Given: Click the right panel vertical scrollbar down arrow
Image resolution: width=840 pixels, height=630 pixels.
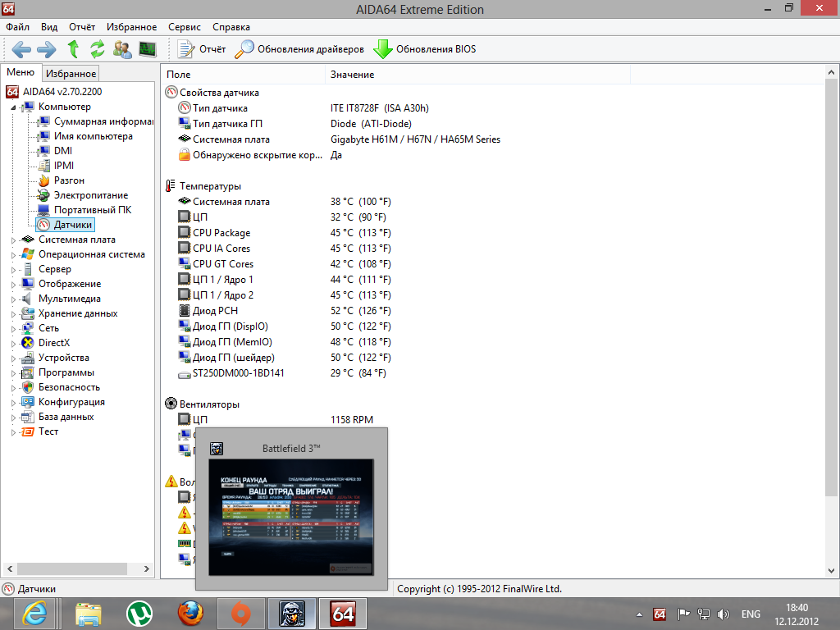Looking at the screenshot, I should 831,571.
